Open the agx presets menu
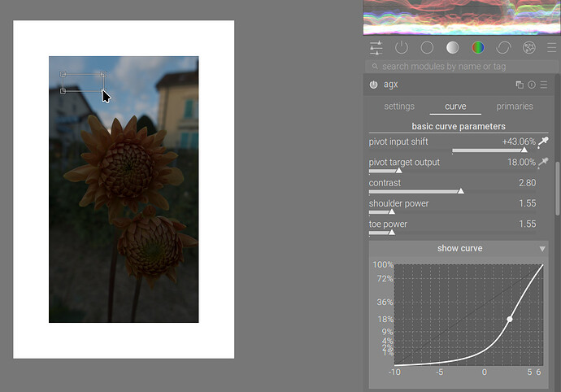 click(544, 85)
